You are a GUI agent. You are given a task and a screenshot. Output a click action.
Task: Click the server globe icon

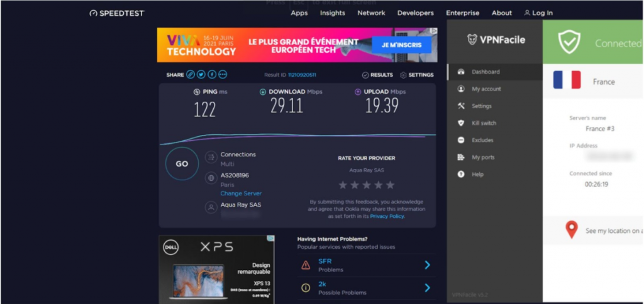[x=211, y=178]
